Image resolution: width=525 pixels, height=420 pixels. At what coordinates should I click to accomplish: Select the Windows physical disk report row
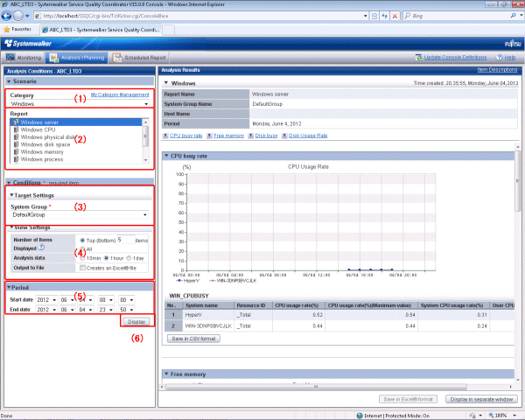point(76,137)
